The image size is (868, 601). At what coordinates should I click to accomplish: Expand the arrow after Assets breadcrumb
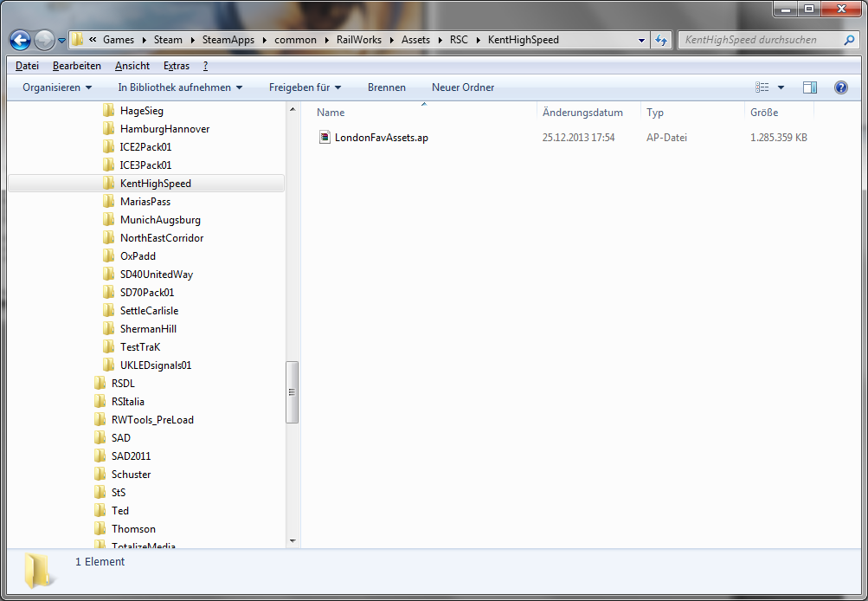[440, 40]
